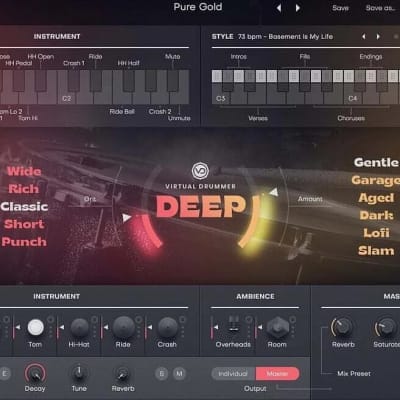Viewport: 400px width, 400px height.
Task: Go to the next preset arrow
Action: point(298,8)
